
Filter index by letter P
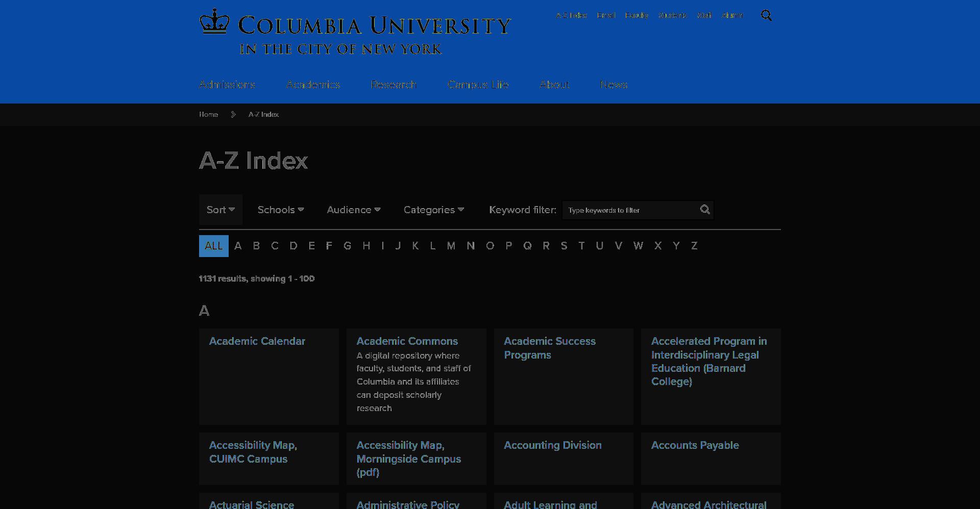509,246
